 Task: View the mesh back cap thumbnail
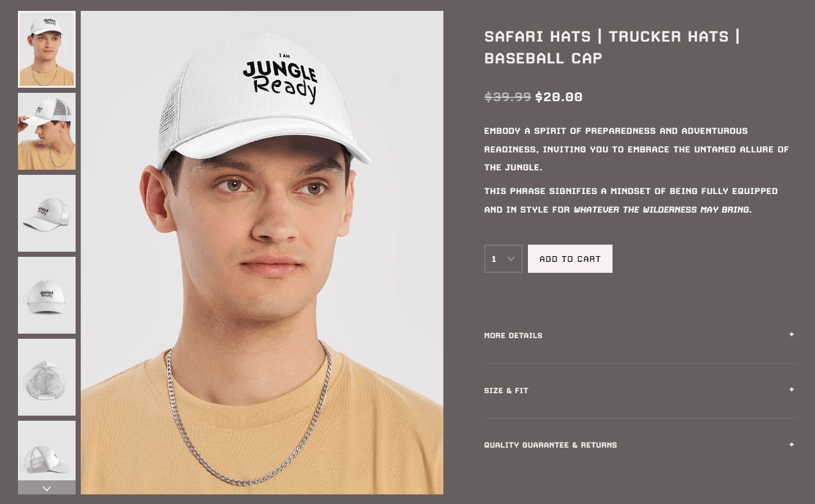click(x=47, y=377)
